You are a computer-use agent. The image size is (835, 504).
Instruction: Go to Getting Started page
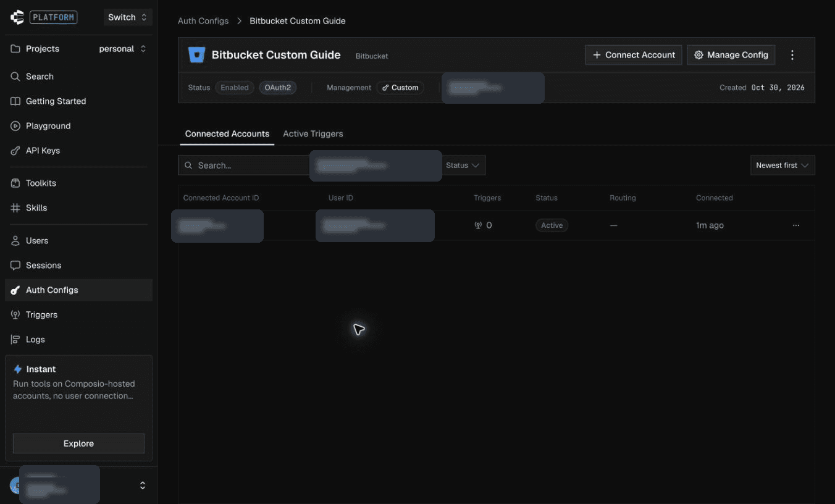(x=79, y=101)
